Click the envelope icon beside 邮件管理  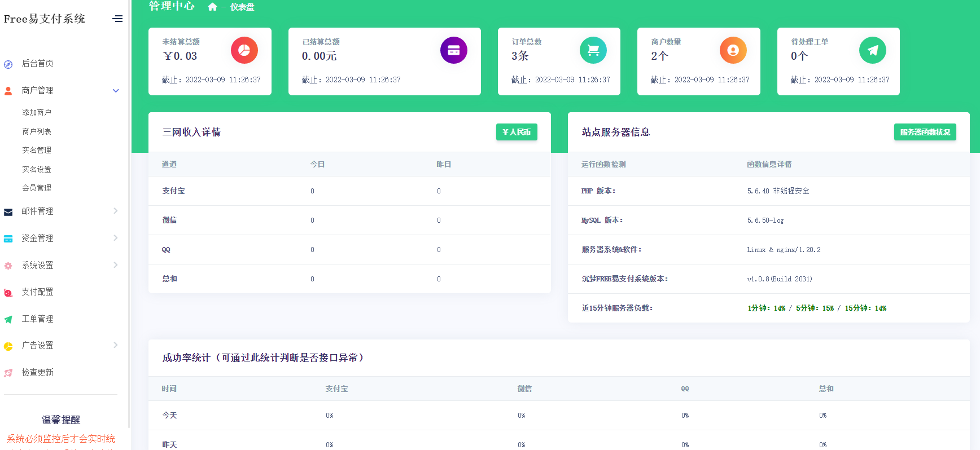[x=8, y=212]
